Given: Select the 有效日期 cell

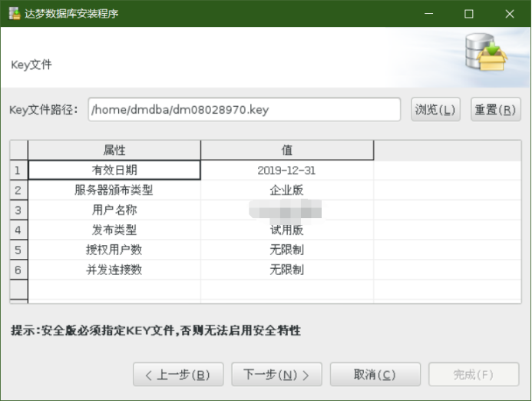Looking at the screenshot, I should click(114, 170).
